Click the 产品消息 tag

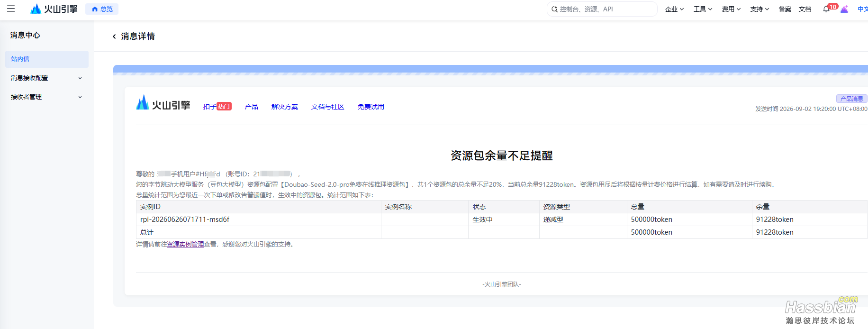coord(851,99)
